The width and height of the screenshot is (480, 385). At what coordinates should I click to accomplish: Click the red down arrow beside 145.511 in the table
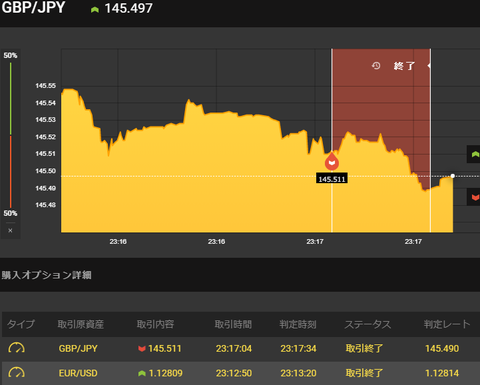point(142,349)
